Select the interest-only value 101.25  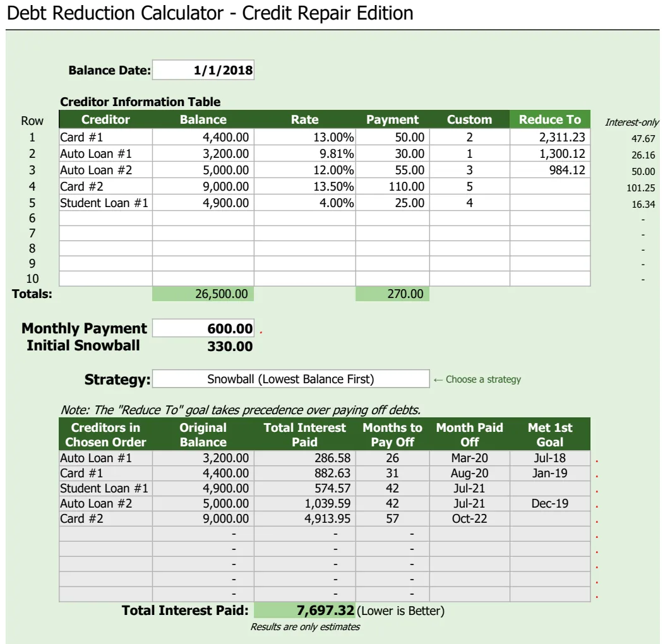(x=641, y=188)
